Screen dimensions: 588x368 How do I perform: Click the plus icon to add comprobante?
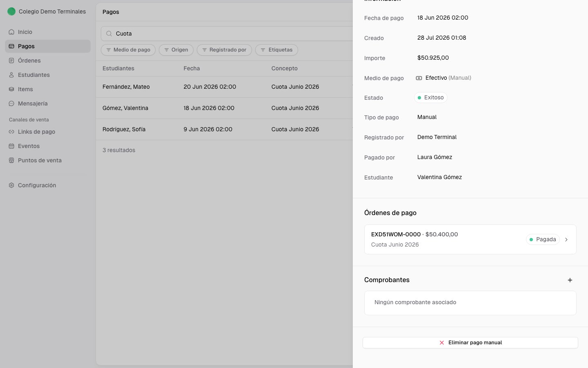(x=570, y=280)
